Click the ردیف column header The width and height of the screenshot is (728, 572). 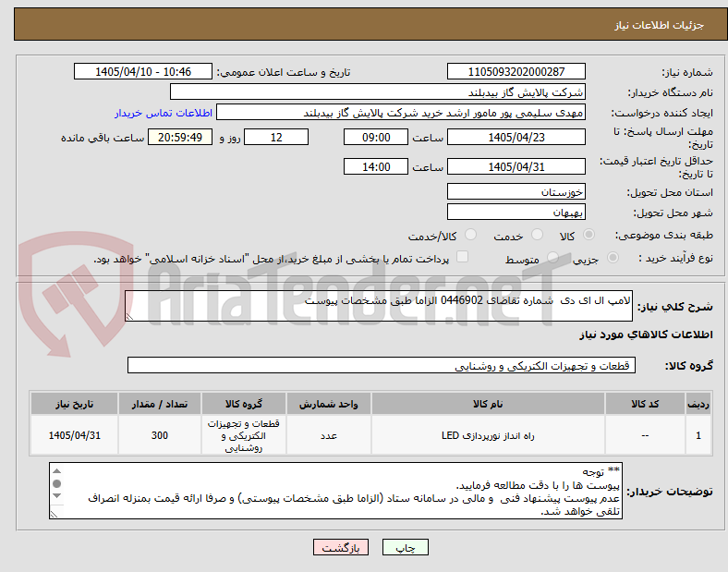(x=698, y=404)
